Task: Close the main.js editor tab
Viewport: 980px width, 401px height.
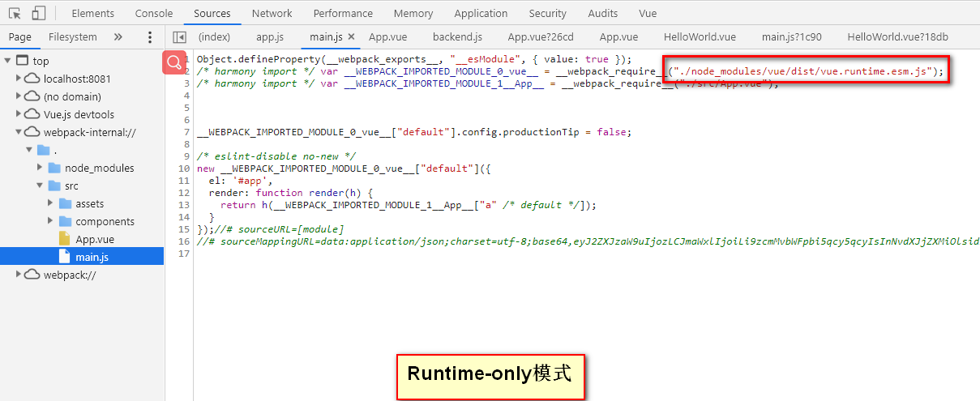Action: tap(351, 37)
